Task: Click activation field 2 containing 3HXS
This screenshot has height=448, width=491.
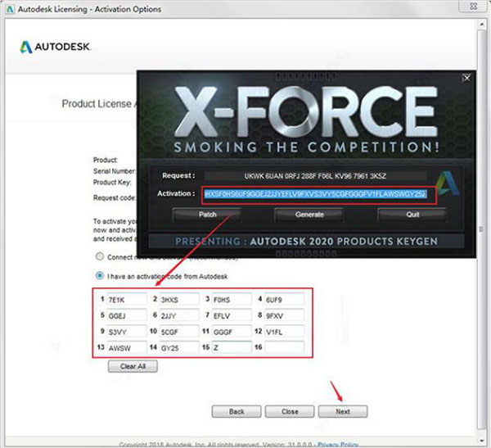Action: pyautogui.click(x=179, y=300)
